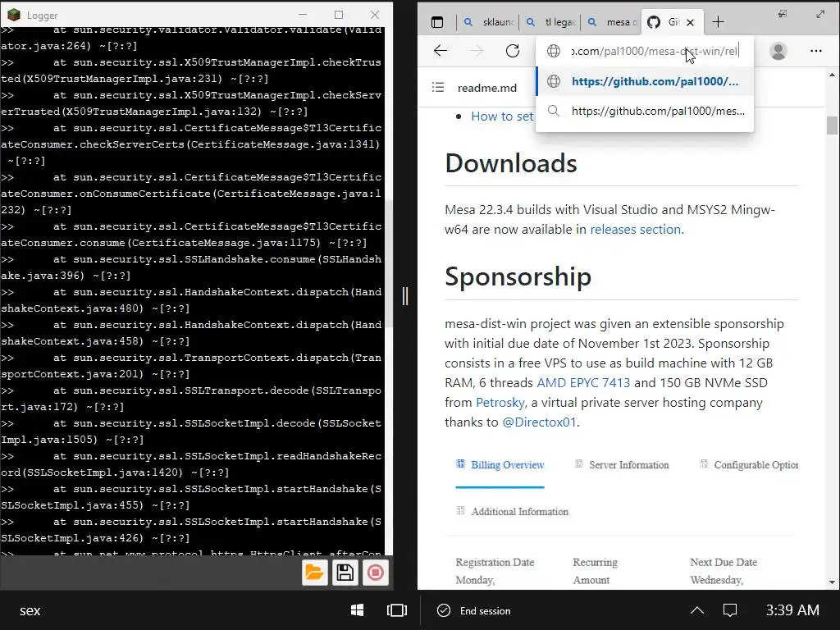Click the Logger title bar text
The width and height of the screenshot is (840, 630).
43,16
